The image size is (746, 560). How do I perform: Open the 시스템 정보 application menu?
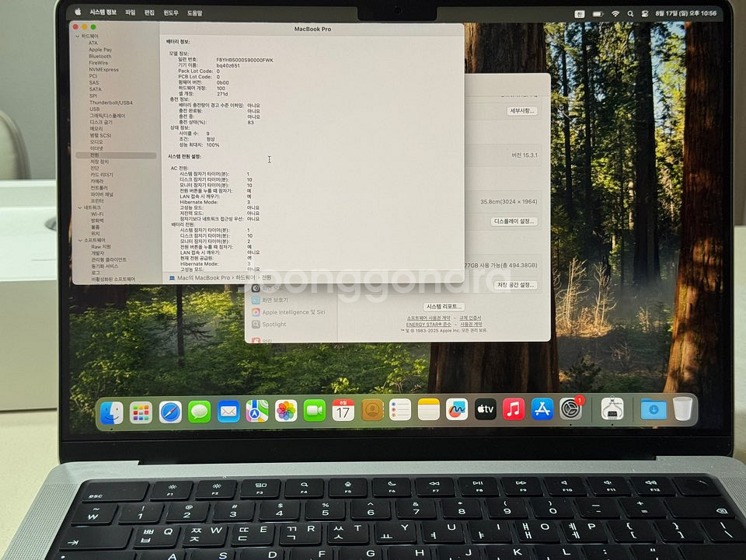[x=103, y=12]
